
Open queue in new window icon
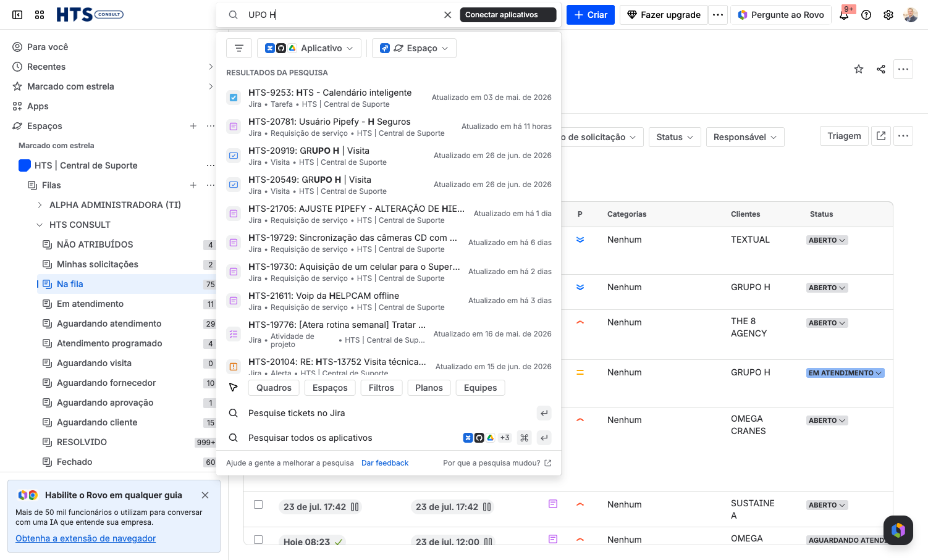pos(881,136)
